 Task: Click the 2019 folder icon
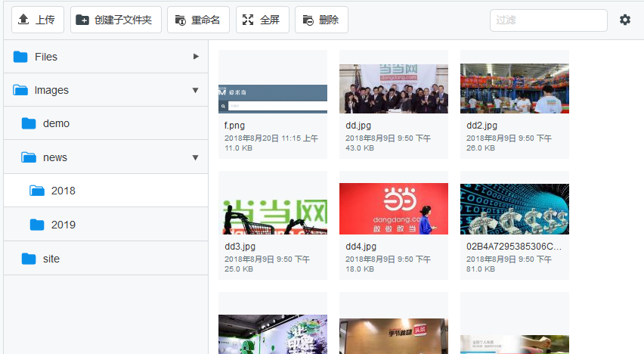point(37,225)
